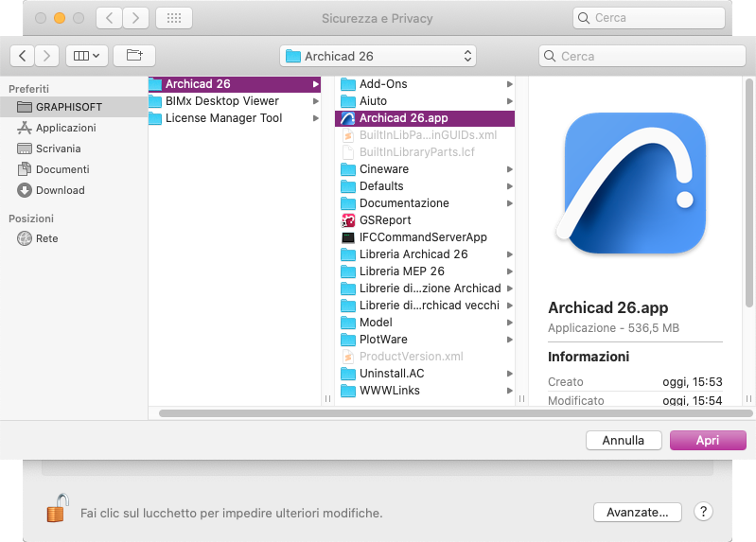Select the Archicad 26.app file
This screenshot has width=756, height=542.
pyautogui.click(x=425, y=118)
